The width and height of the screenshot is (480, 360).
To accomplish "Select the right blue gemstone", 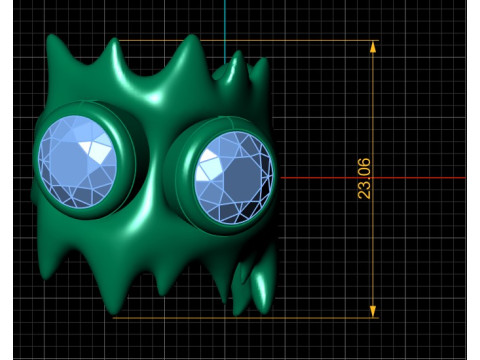I will (x=234, y=177).
